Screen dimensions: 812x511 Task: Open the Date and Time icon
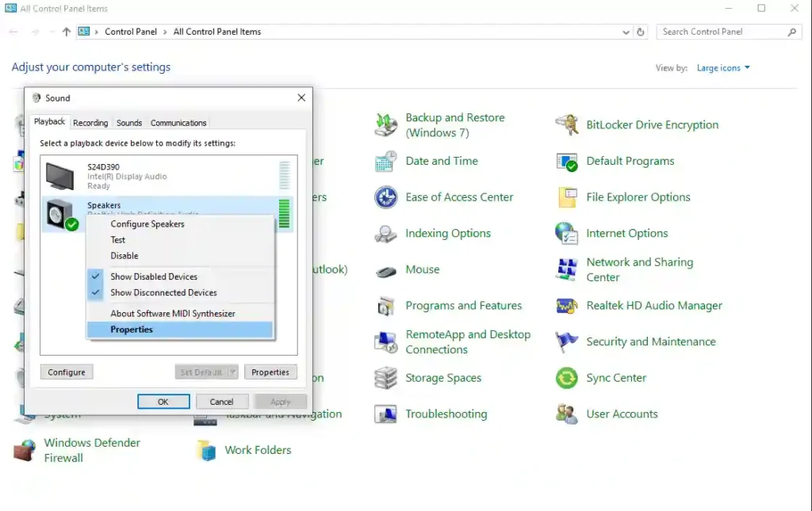click(386, 161)
